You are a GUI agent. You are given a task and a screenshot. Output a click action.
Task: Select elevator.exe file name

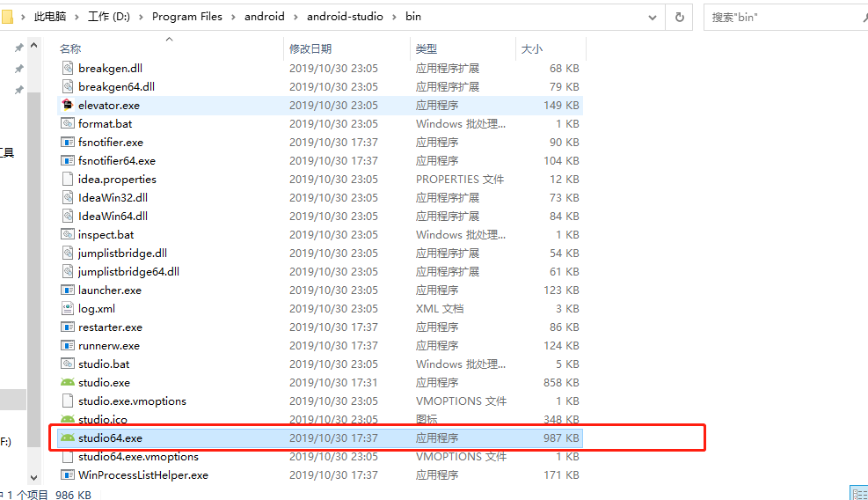pos(109,105)
